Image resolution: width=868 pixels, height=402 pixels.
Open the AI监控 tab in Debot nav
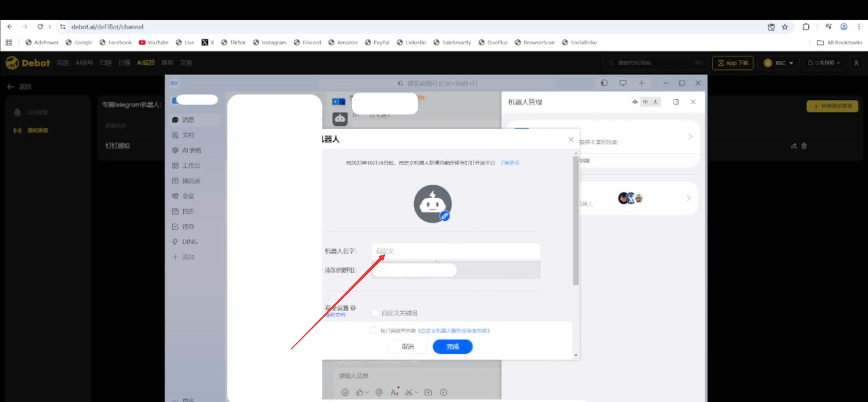pyautogui.click(x=146, y=63)
